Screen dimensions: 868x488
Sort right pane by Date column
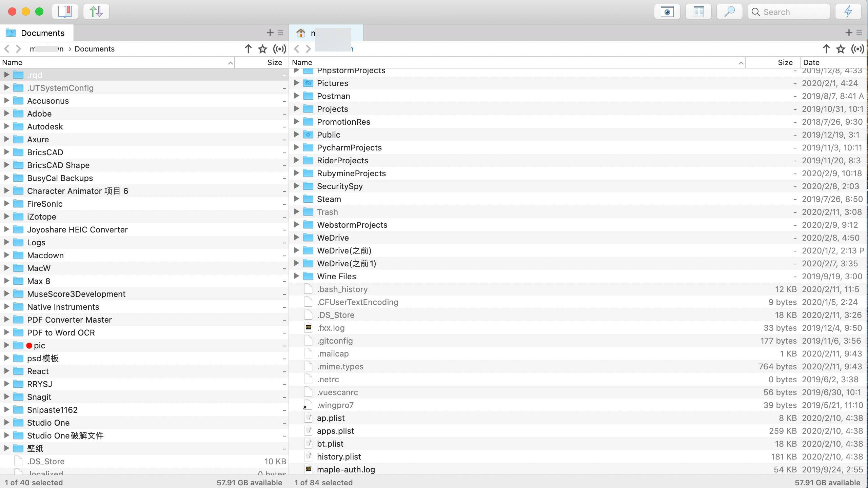[x=833, y=62]
